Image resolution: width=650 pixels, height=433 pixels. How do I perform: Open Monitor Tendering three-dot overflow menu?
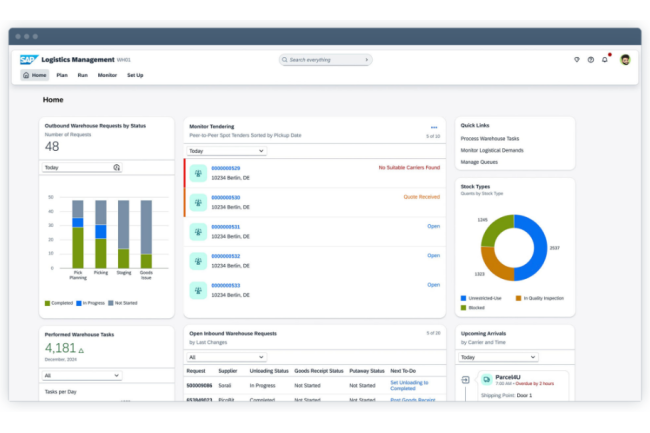(x=434, y=127)
